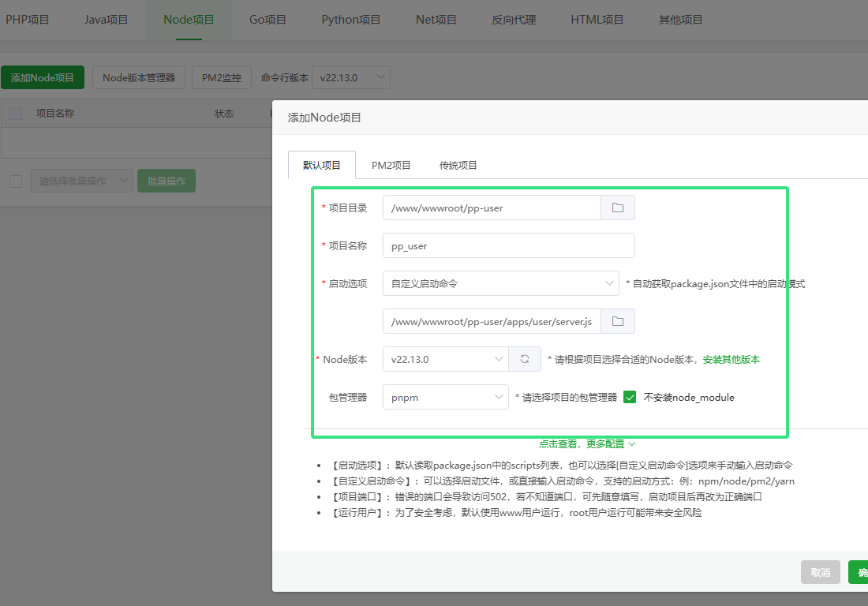Screen dimensions: 868x606
Task: Open the Node版本管理器 button
Action: click(139, 77)
